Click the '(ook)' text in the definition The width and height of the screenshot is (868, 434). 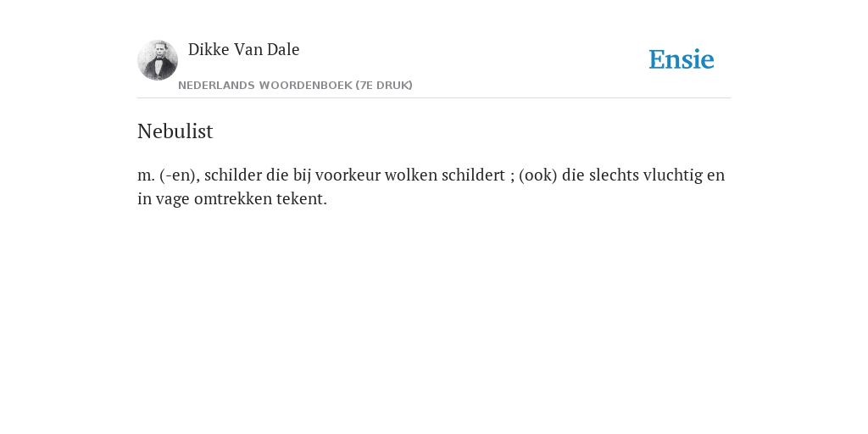pyautogui.click(x=538, y=175)
